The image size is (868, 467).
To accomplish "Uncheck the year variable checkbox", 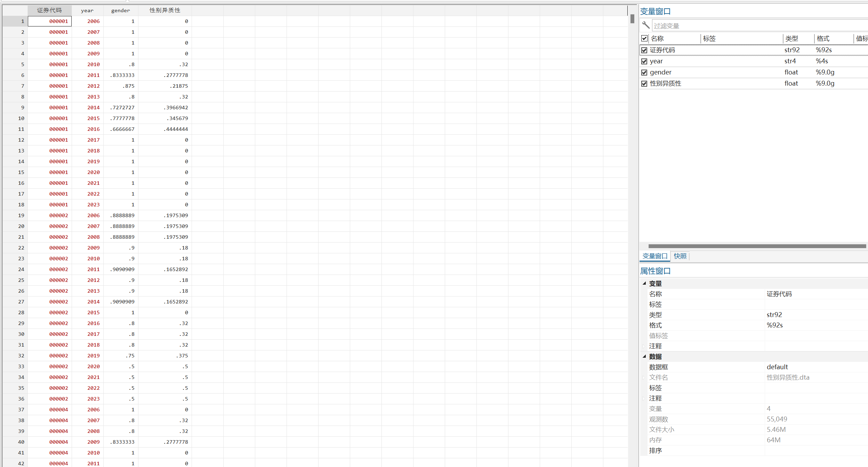I will [x=644, y=61].
